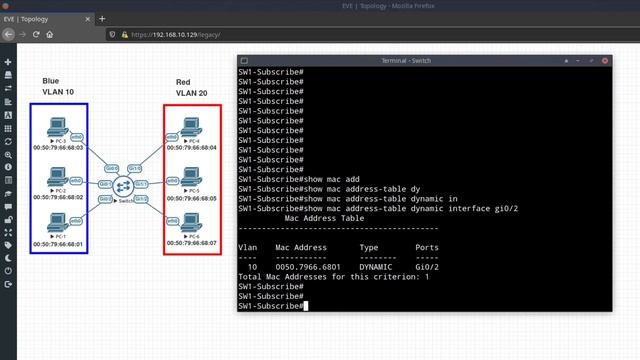This screenshot has height=360, width=640.
Task: Open the info Status icon in sidebar
Action: point(8,167)
